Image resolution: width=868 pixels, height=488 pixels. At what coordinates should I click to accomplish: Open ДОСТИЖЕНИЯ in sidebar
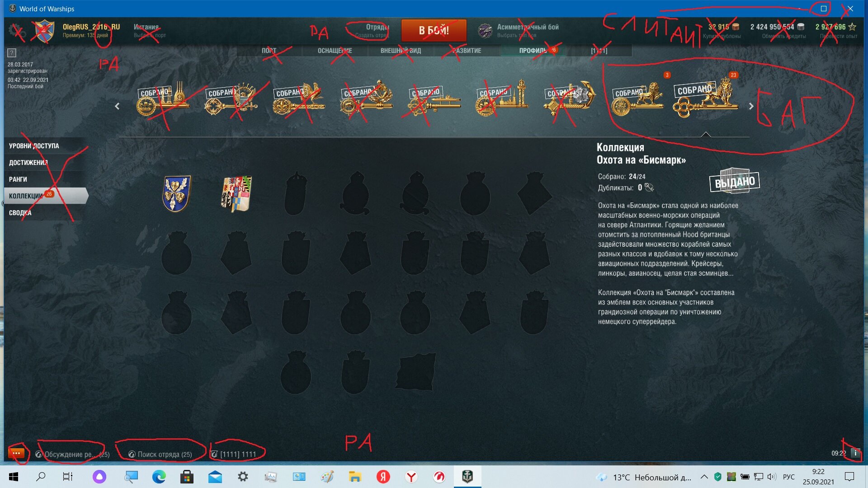[44, 163]
